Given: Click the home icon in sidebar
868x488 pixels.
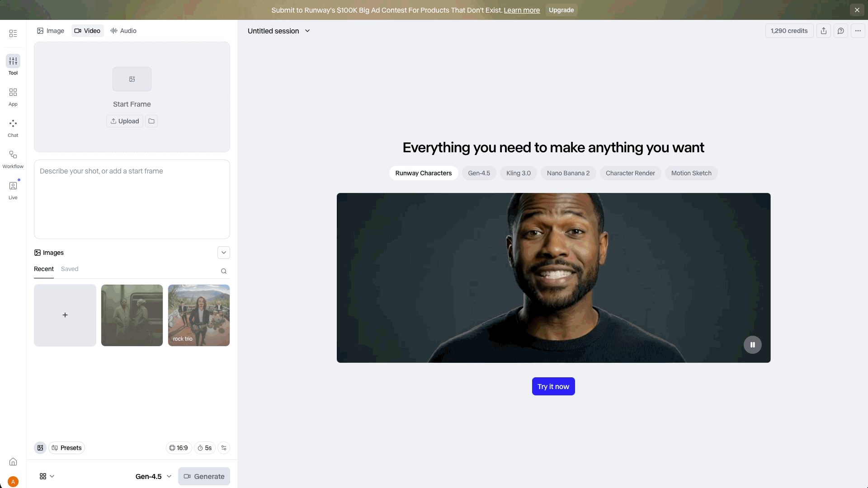Looking at the screenshot, I should [13, 461].
